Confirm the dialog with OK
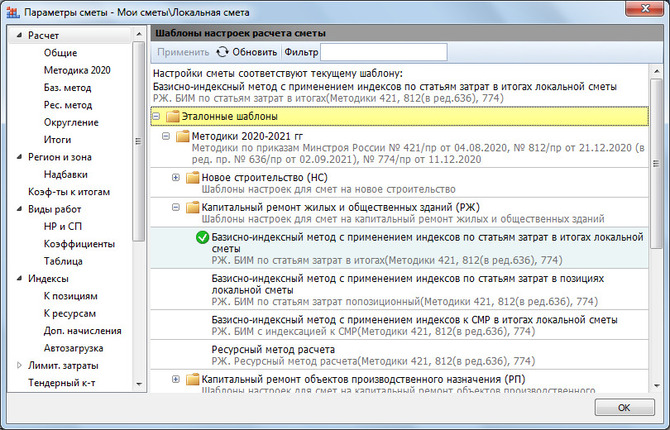 [x=624, y=407]
